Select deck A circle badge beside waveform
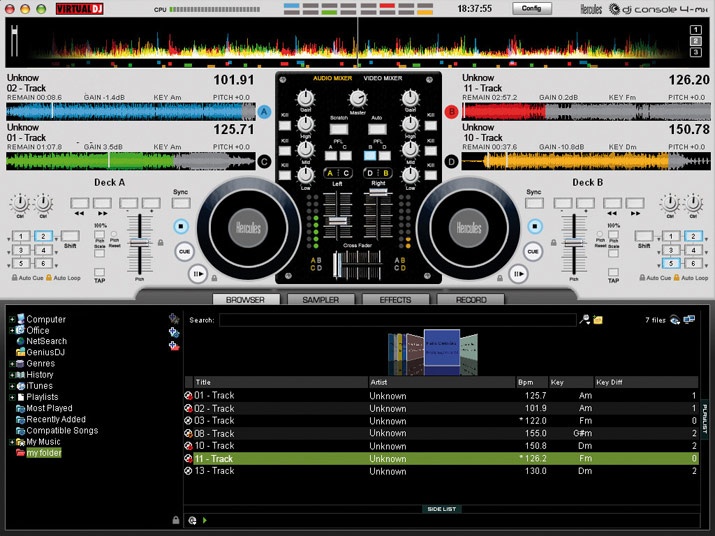Image resolution: width=715 pixels, height=536 pixels. (x=264, y=112)
